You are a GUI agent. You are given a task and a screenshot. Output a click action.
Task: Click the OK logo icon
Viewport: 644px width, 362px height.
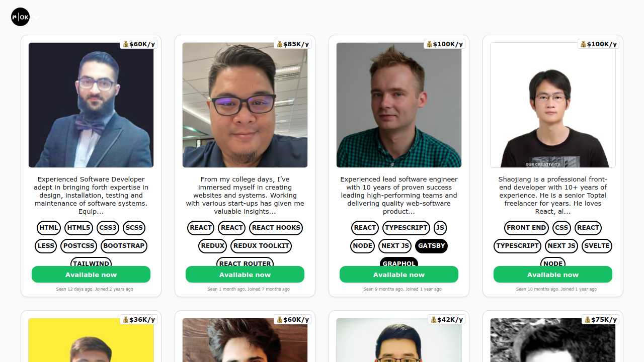point(21,17)
